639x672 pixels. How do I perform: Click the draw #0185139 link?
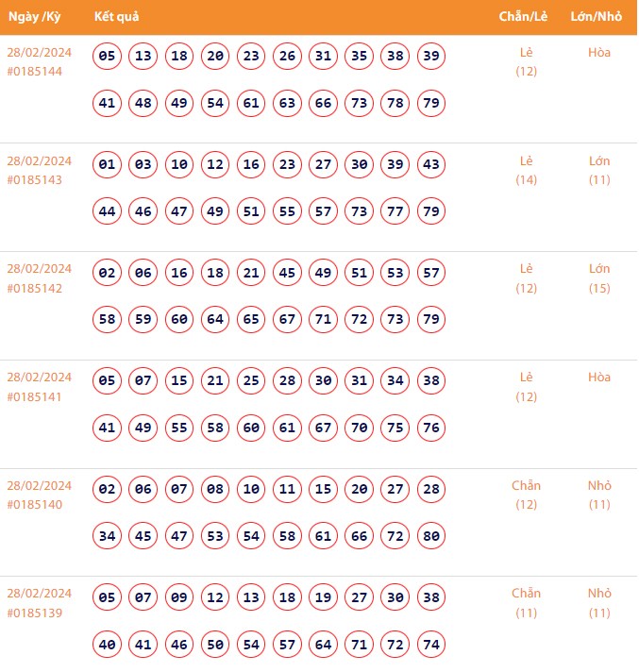[35, 613]
